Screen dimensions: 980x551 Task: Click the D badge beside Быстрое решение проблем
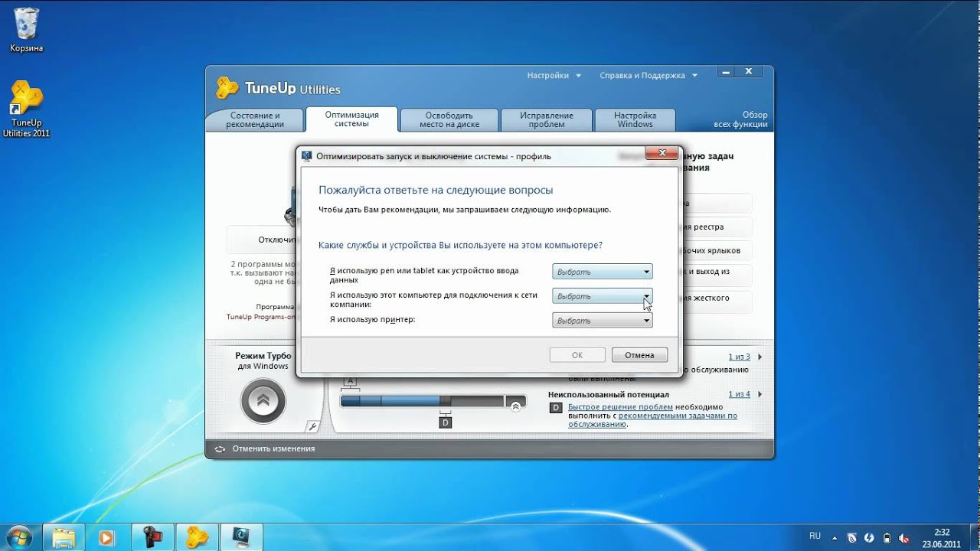[557, 407]
